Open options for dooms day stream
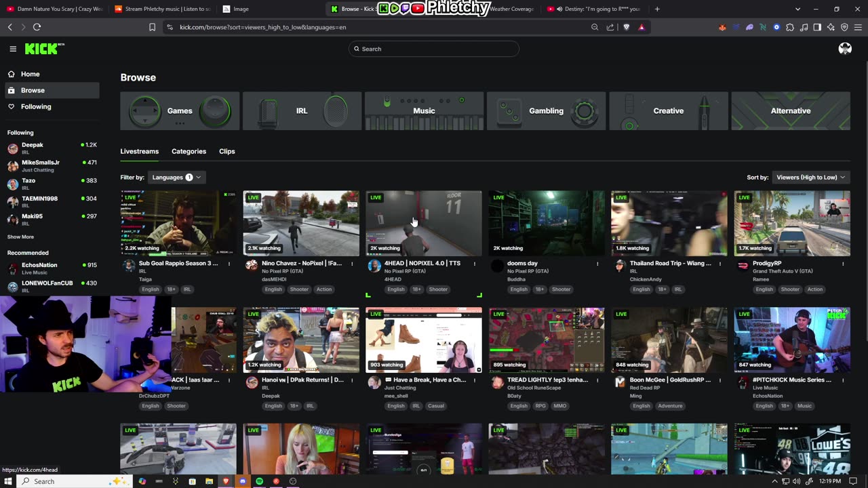868x488 pixels. coord(597,264)
